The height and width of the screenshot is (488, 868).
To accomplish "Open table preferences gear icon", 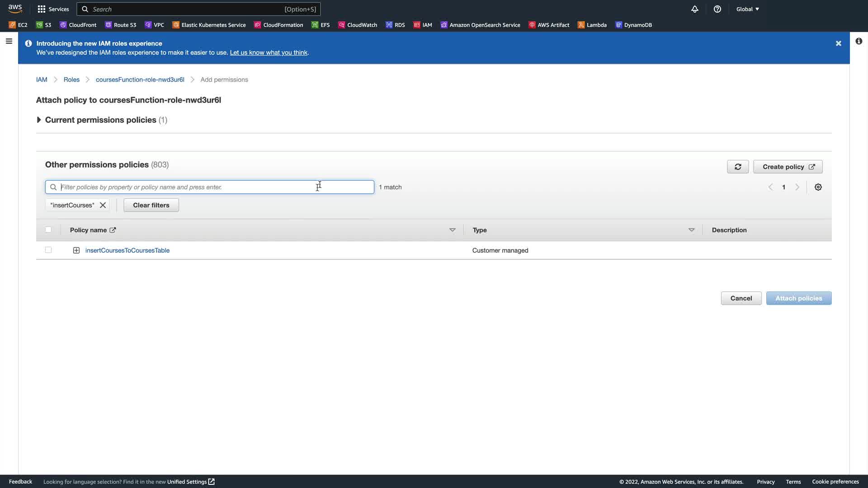I will tap(818, 187).
